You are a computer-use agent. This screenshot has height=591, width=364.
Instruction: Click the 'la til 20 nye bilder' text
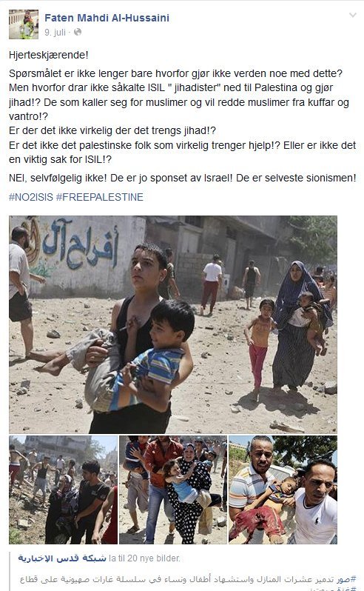[144, 558]
